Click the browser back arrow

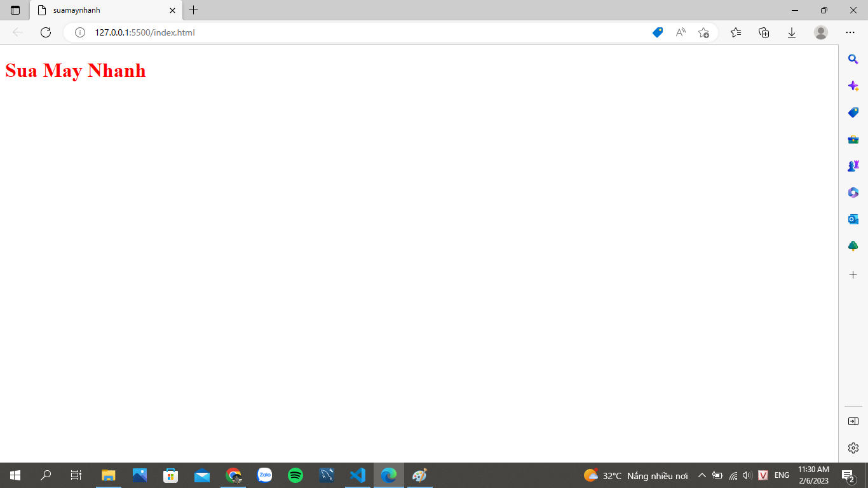18,32
